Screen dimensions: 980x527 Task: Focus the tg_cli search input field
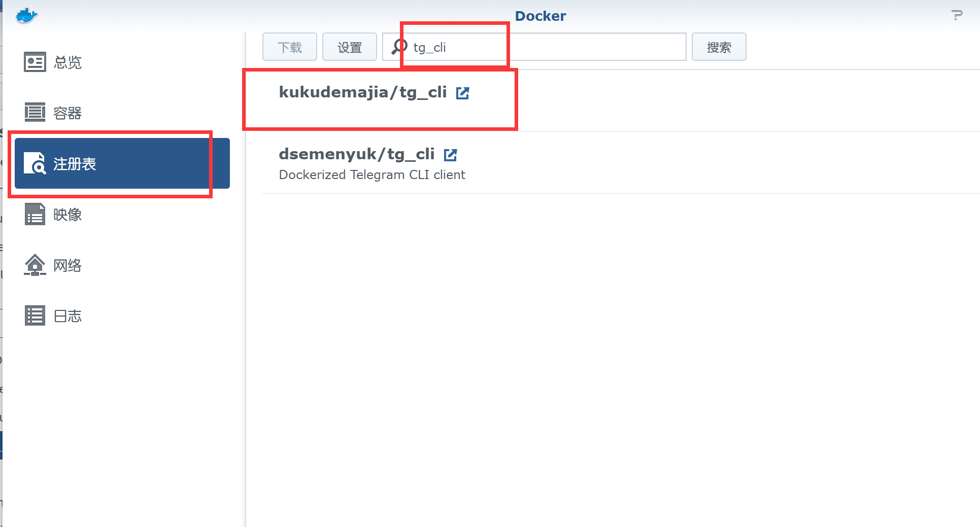[x=534, y=47]
